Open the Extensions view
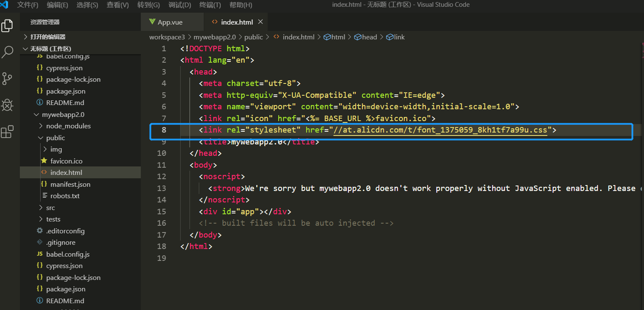 pyautogui.click(x=7, y=132)
